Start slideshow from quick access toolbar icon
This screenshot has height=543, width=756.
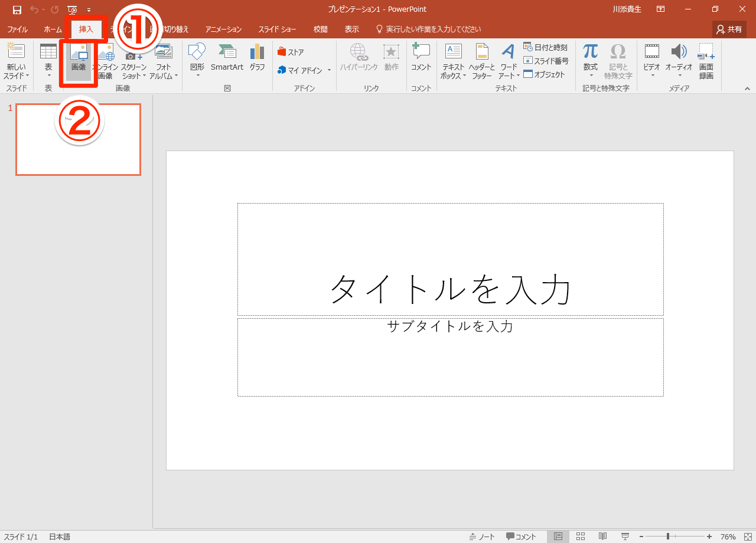tap(72, 9)
